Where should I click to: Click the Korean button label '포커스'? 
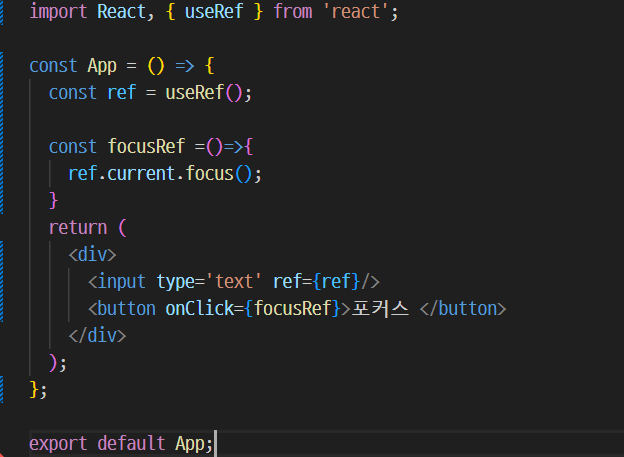pos(380,309)
